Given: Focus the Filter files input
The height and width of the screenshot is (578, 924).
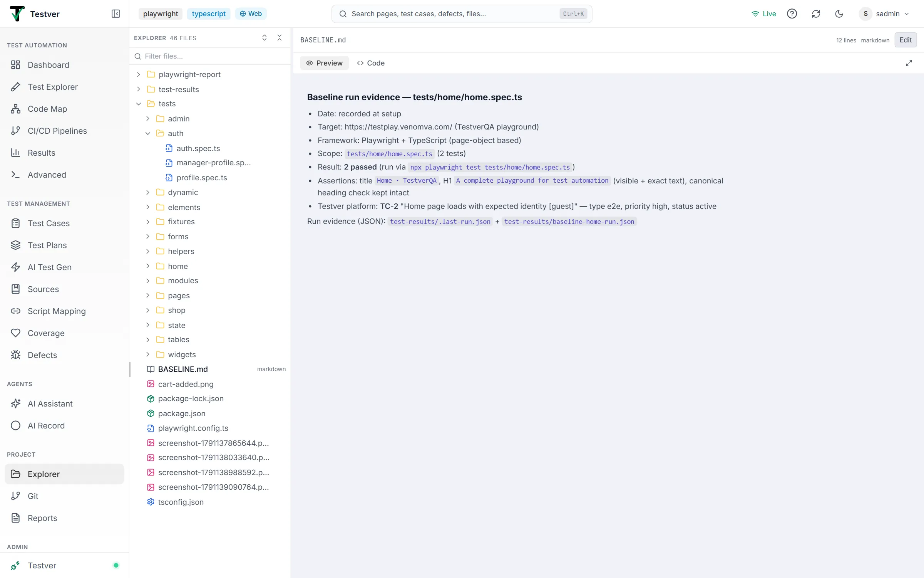Looking at the screenshot, I should 210,56.
